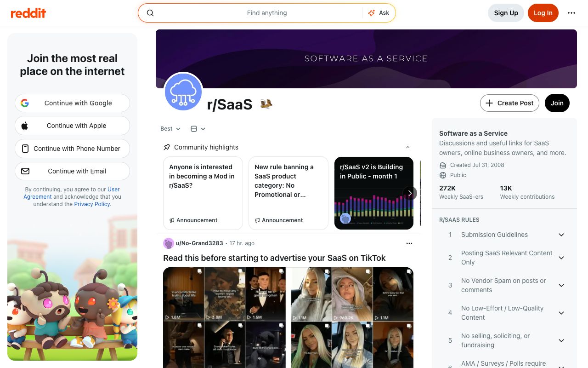
Task: Expand Posting SaaS Relevant Content Only rule
Action: pos(561,258)
